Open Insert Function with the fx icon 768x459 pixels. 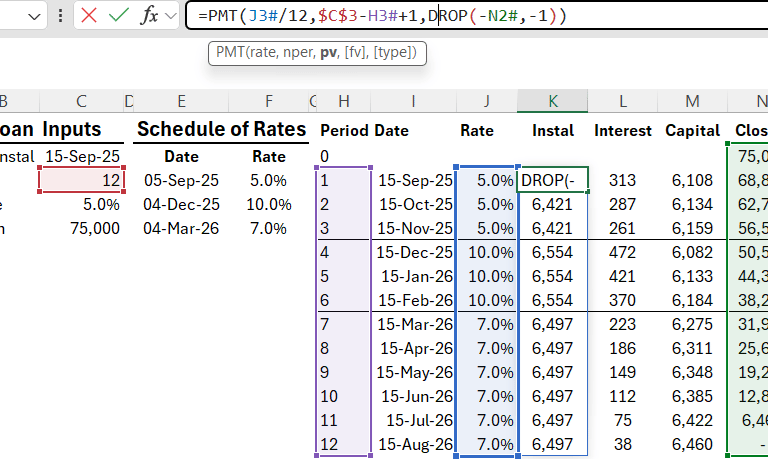[149, 16]
